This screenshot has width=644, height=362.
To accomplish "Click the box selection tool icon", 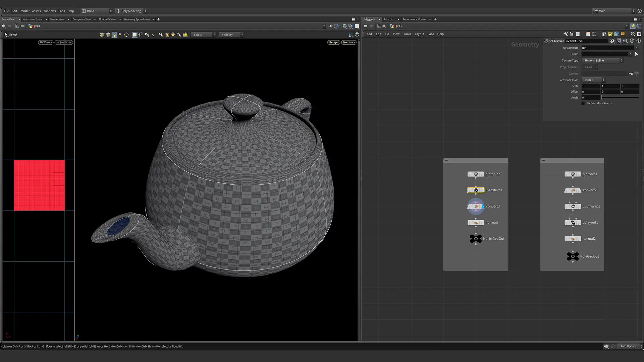I will pos(135,35).
